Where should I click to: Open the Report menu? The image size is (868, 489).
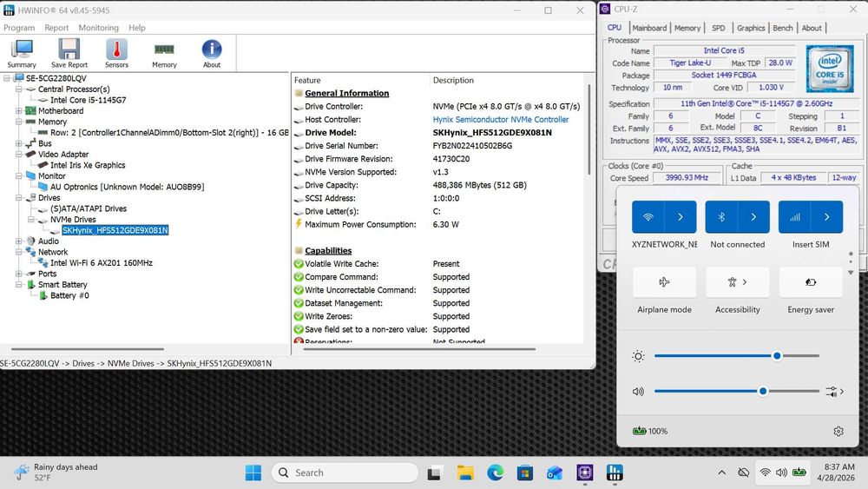56,28
